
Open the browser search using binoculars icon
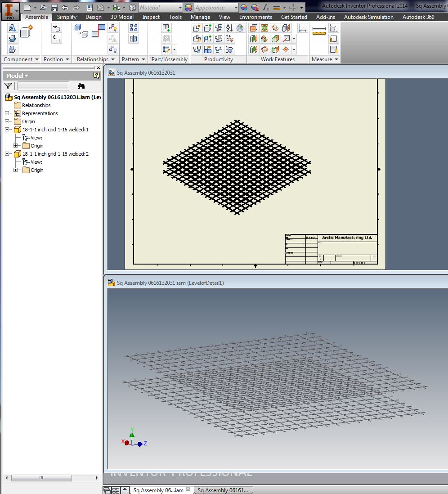pos(81,86)
